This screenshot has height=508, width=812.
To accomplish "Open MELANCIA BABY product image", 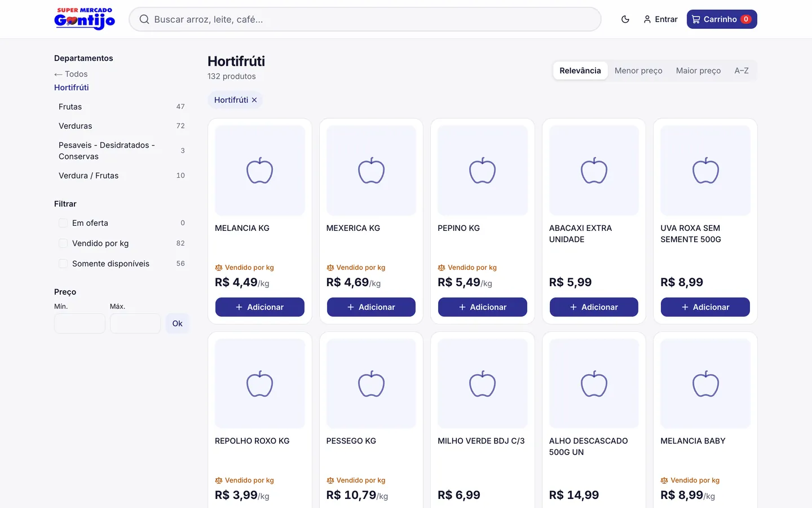I will pos(705,384).
